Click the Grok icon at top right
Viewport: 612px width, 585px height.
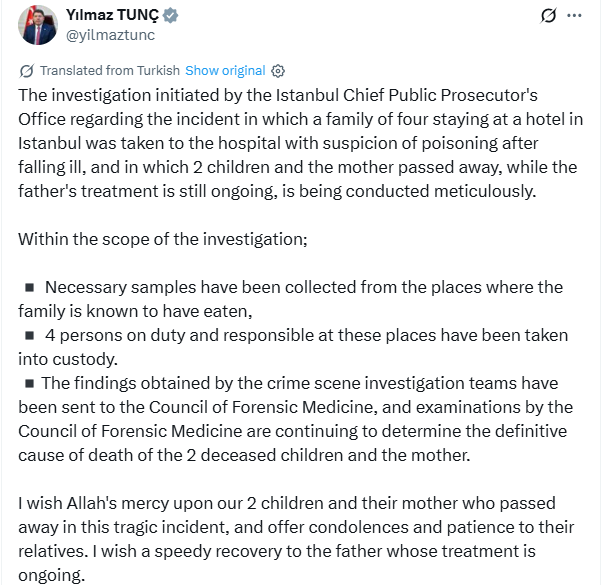coord(548,16)
